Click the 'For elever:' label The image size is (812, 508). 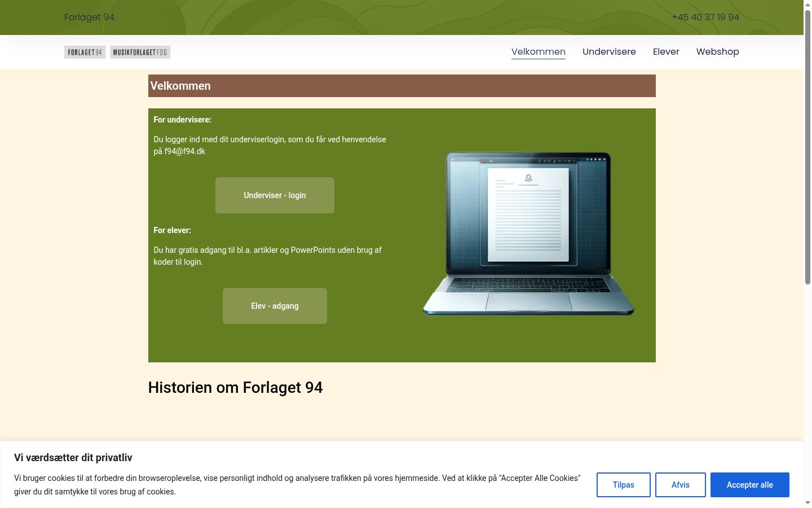172,230
